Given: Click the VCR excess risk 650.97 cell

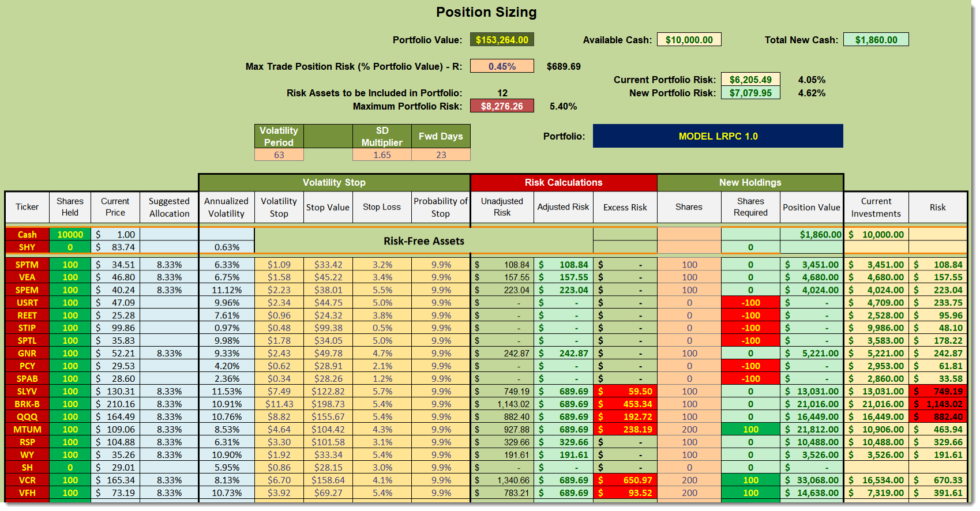Looking at the screenshot, I should 625,480.
